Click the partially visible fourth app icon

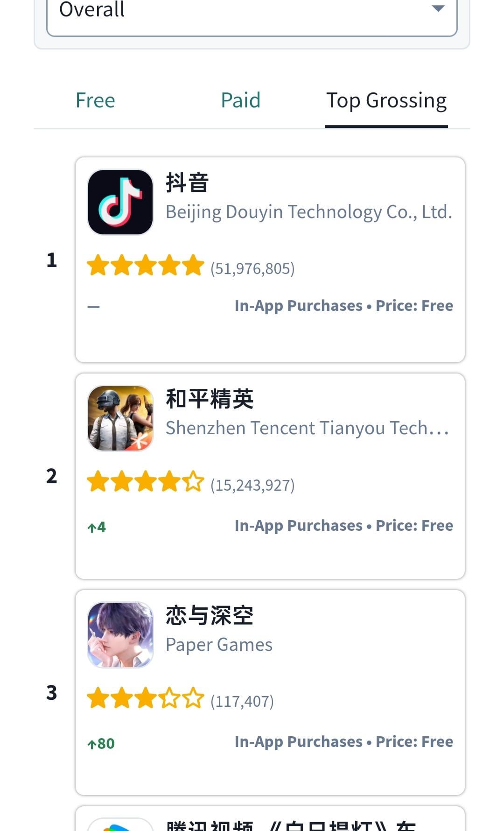[x=120, y=824]
